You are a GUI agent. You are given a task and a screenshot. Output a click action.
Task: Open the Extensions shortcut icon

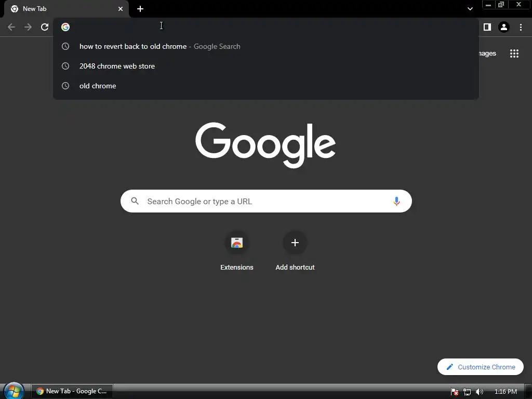[x=237, y=243]
